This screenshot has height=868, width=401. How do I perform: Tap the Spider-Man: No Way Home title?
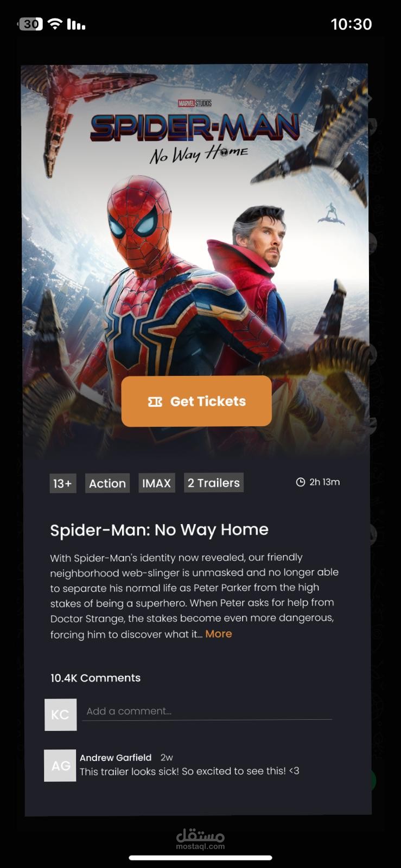click(160, 529)
